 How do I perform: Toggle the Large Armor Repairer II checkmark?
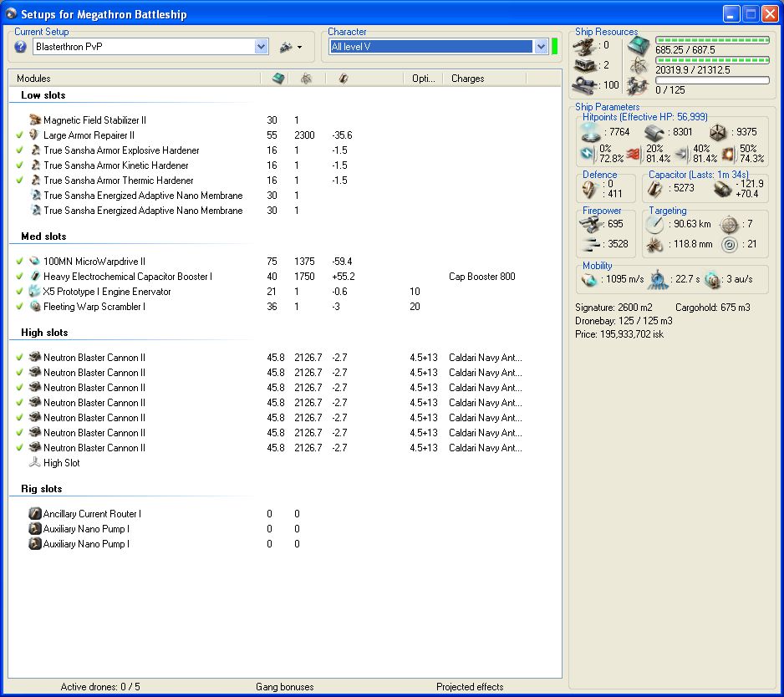coord(19,135)
